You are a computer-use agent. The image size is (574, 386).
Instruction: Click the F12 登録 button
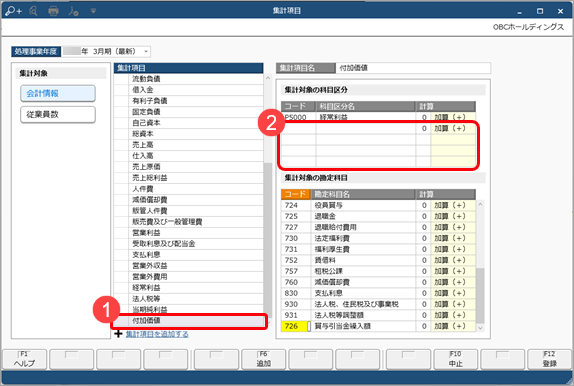click(x=549, y=360)
